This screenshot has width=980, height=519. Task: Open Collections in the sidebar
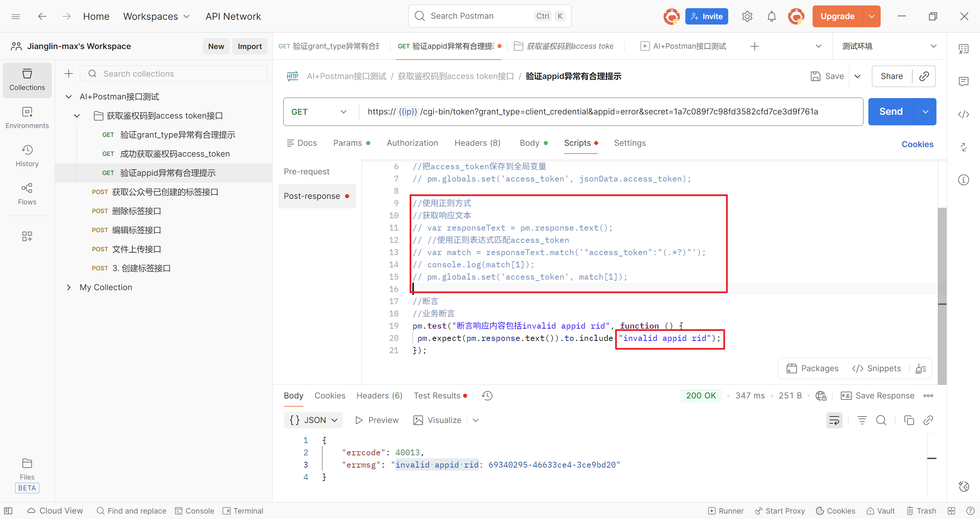[27, 80]
